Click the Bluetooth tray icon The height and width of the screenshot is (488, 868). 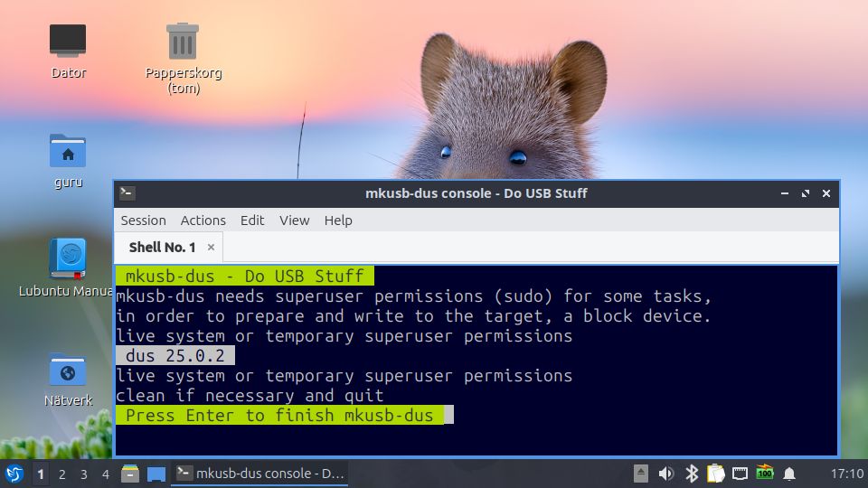(692, 474)
